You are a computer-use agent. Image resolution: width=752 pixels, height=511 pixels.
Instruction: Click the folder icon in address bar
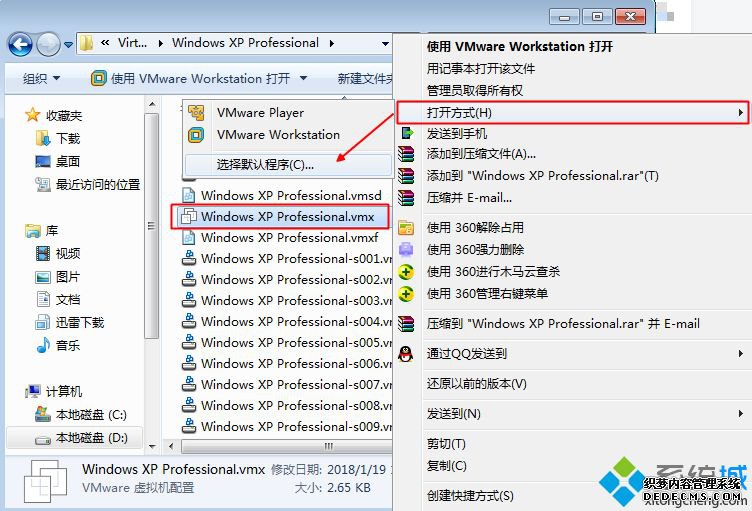87,43
